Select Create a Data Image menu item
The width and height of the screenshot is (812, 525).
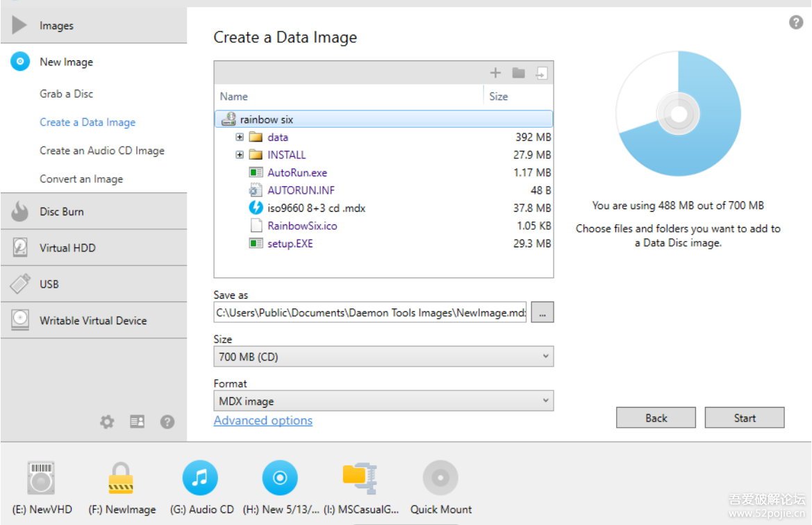point(88,122)
